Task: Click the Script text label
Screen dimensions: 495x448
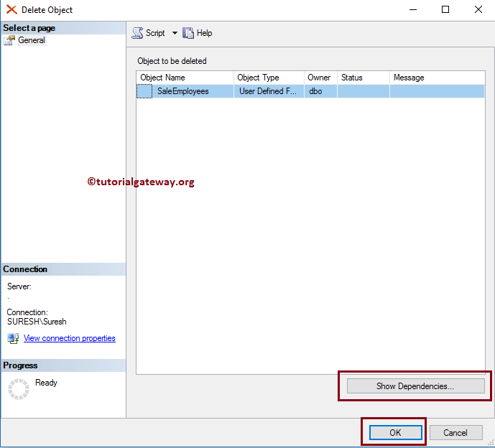Action: click(x=155, y=33)
